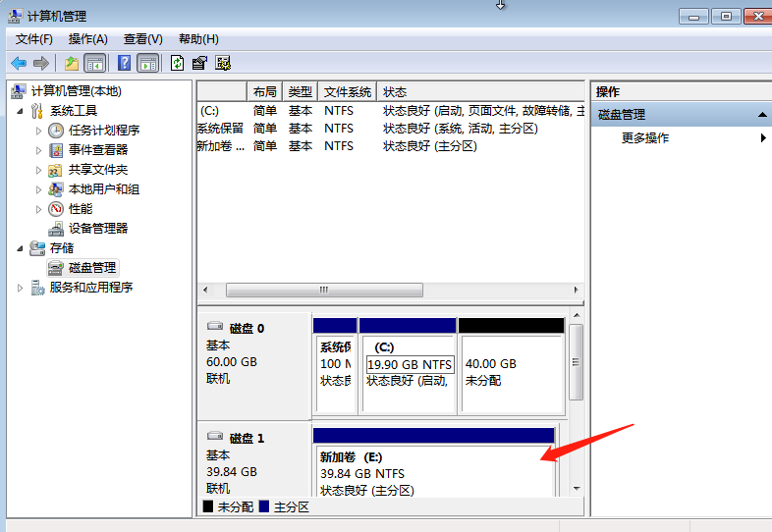Open the 帮助(H) menu
This screenshot has height=532, width=772.
click(x=198, y=39)
